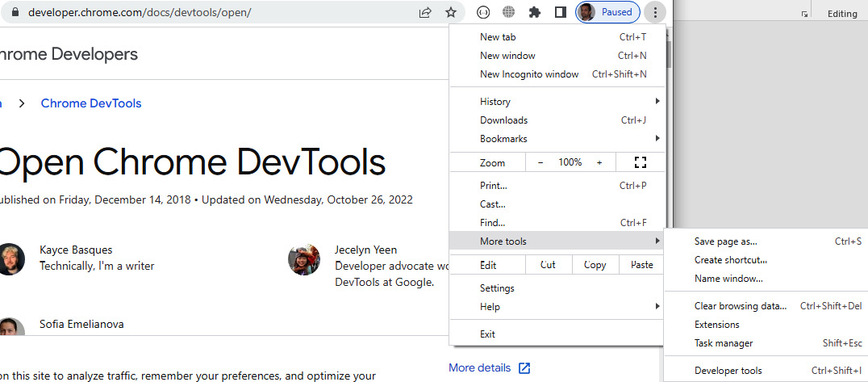Select Create shortcut... in submenu
This screenshot has height=382, width=868.
point(766,259)
